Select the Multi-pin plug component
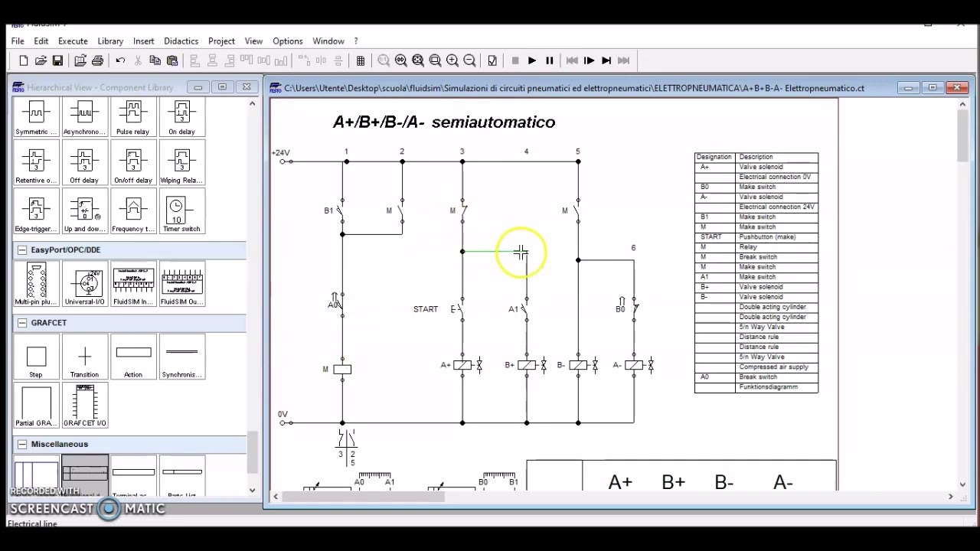 [x=36, y=284]
